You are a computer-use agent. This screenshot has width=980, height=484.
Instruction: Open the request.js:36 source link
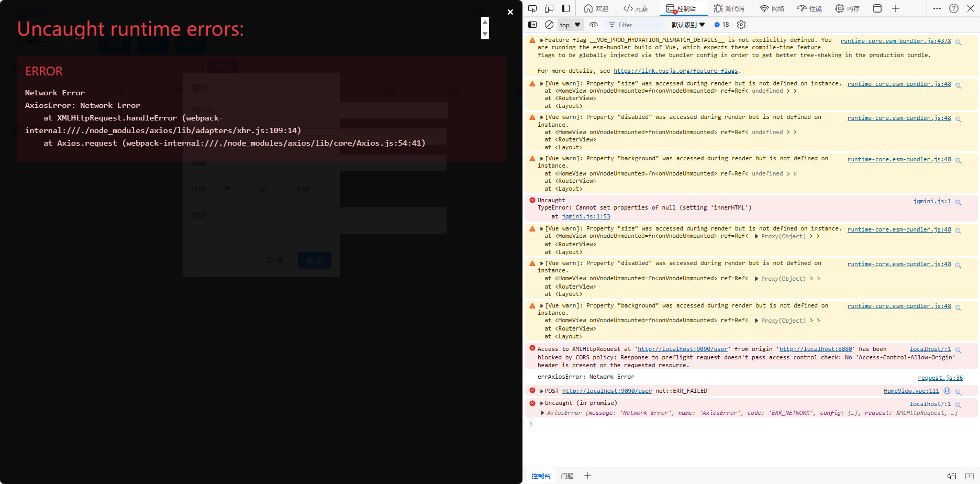tap(940, 378)
